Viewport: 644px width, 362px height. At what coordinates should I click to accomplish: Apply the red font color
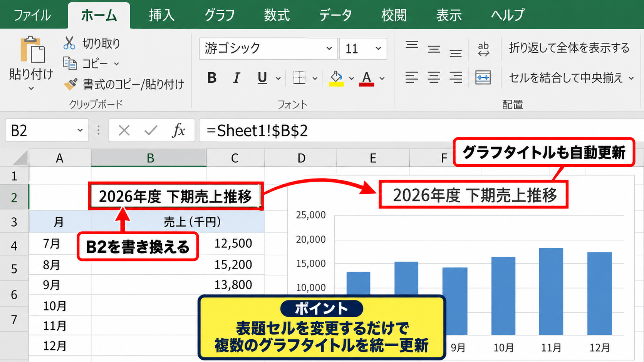[367, 78]
